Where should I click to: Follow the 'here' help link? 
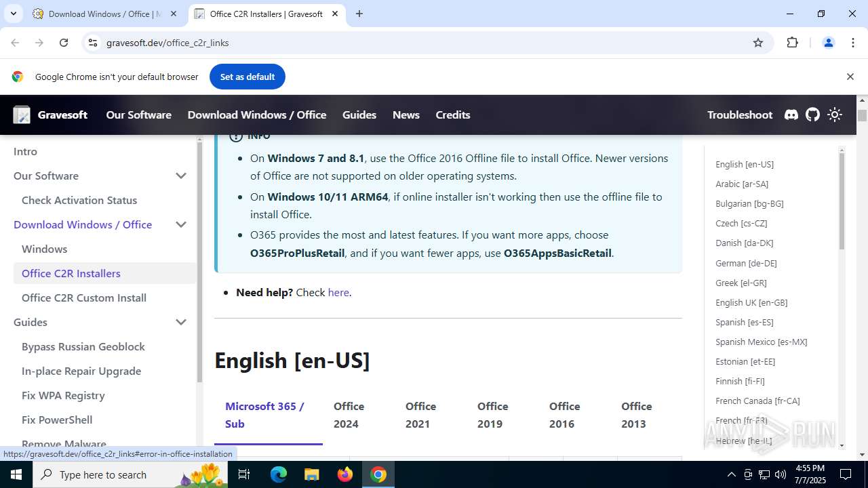pos(338,292)
